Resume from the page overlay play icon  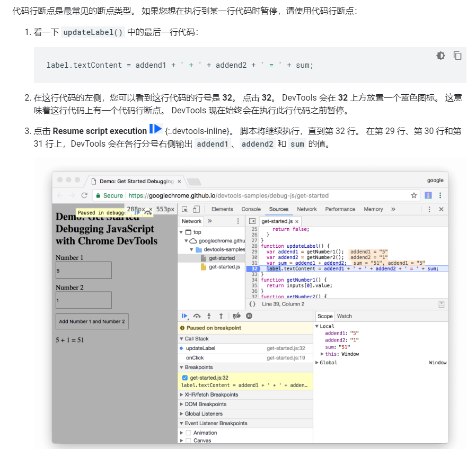click(x=137, y=212)
